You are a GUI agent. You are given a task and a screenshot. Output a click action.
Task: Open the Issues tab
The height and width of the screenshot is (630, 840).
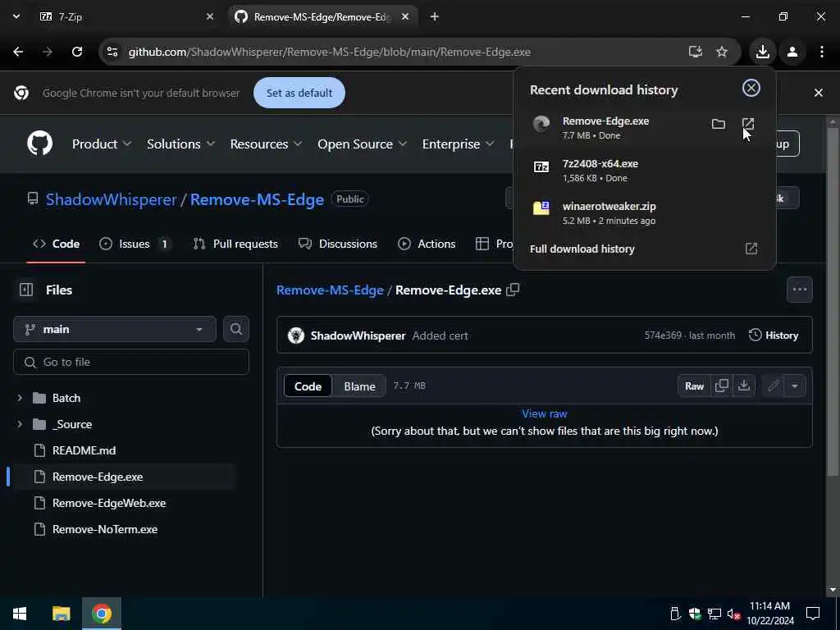coord(135,244)
